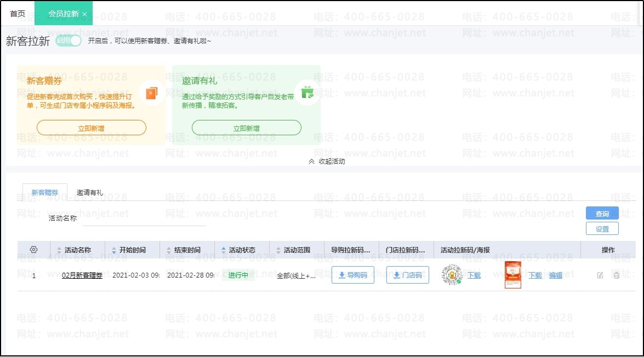Download the 导购码 for 02月新客赠券
This screenshot has height=357, width=644.
click(x=353, y=275)
